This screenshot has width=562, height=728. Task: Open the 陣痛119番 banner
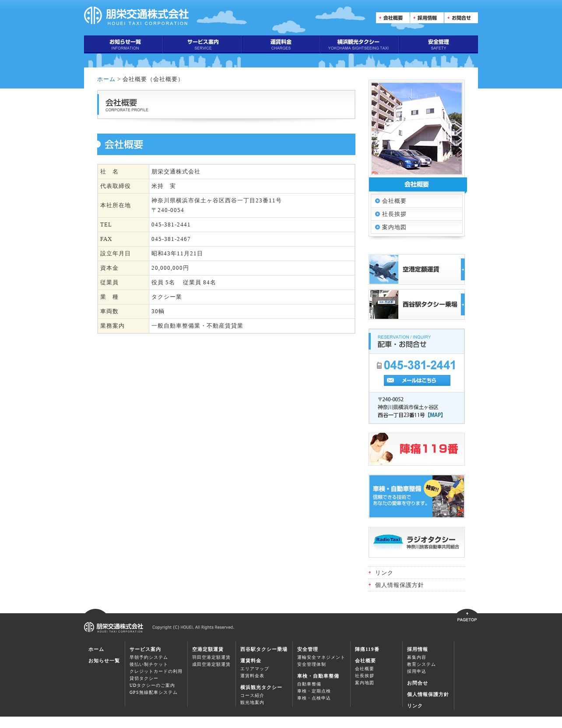417,449
